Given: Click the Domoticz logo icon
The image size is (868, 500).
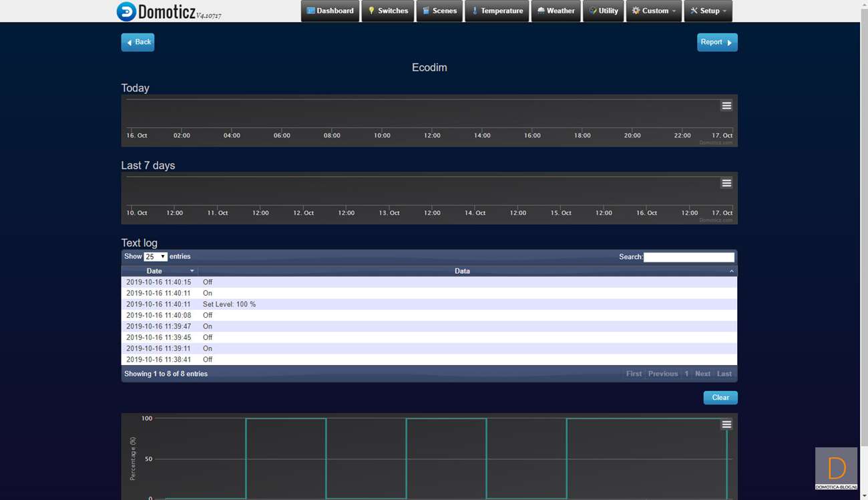Looking at the screenshot, I should (x=126, y=11).
